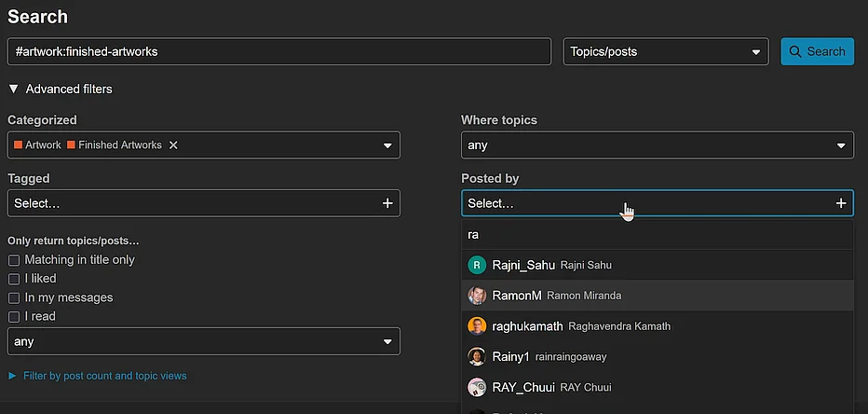Click the RAY_Chuui avatar icon
The width and height of the screenshot is (868, 414).
tap(476, 387)
